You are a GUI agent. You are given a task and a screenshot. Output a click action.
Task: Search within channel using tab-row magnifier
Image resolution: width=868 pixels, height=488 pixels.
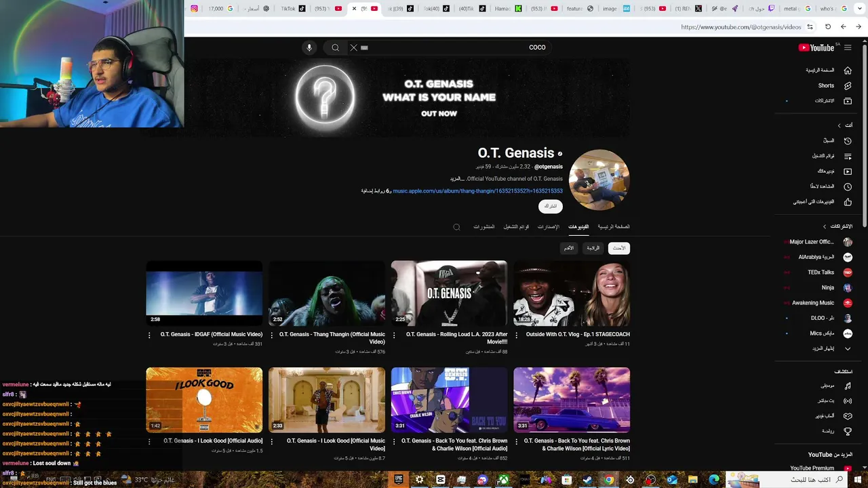tap(456, 227)
